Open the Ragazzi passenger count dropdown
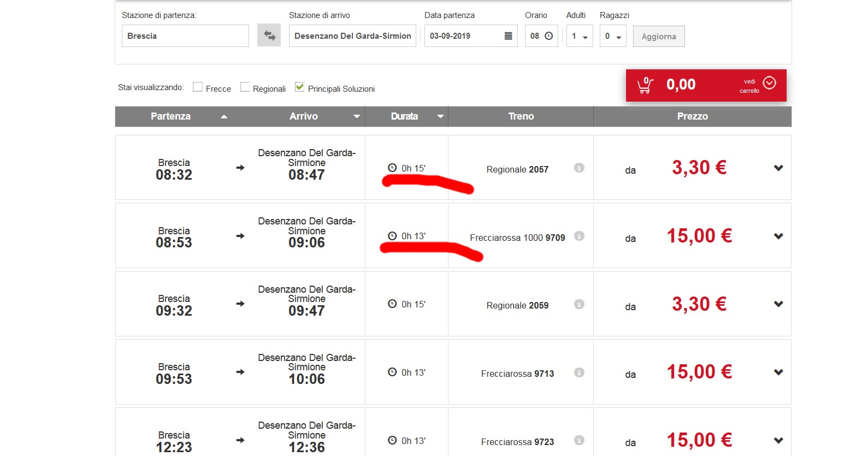 pos(613,36)
